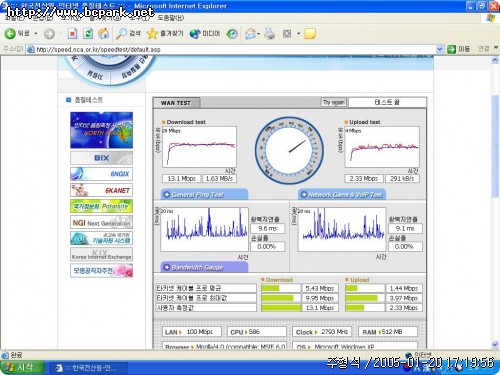
Task: Click the Edit toolbar icon next to printer
Action: click(287, 34)
